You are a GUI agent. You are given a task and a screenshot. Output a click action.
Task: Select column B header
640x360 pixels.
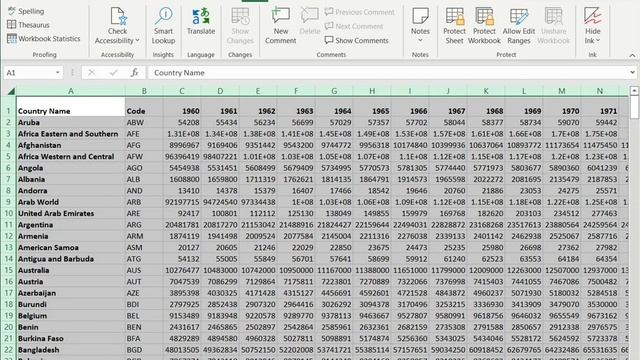click(144, 91)
